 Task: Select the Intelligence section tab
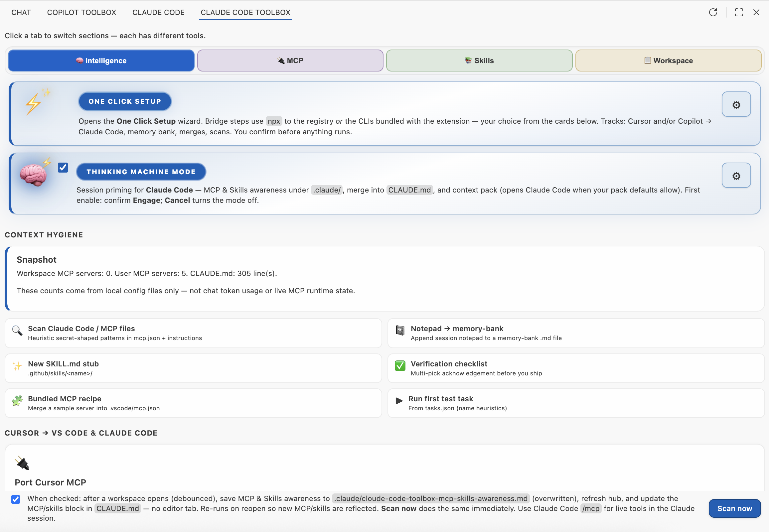101,61
